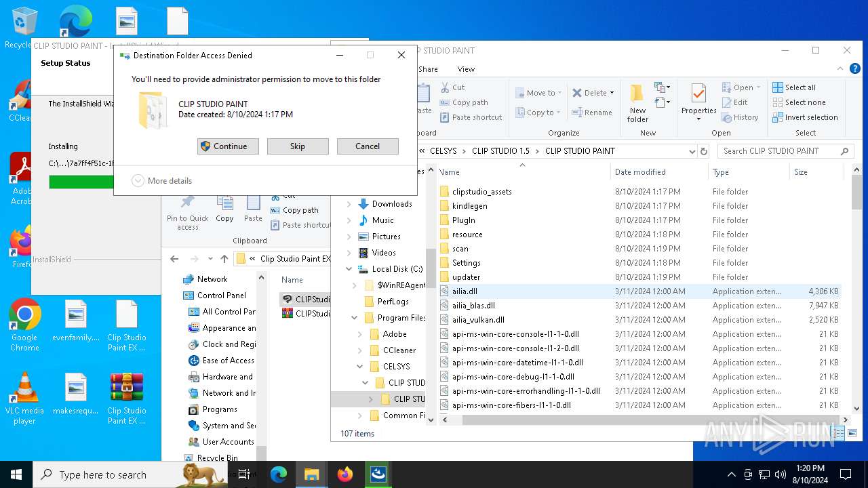Image resolution: width=868 pixels, height=488 pixels.
Task: Collapse the Program Files tree node
Action: (x=355, y=318)
